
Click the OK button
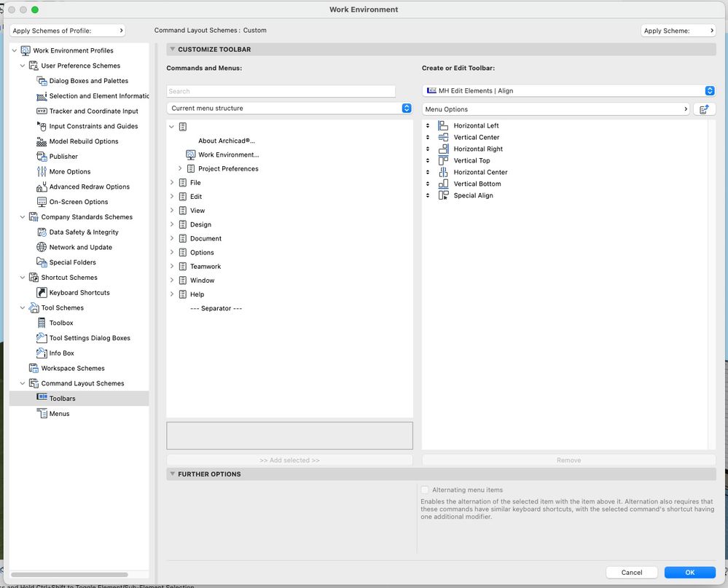[x=690, y=572]
